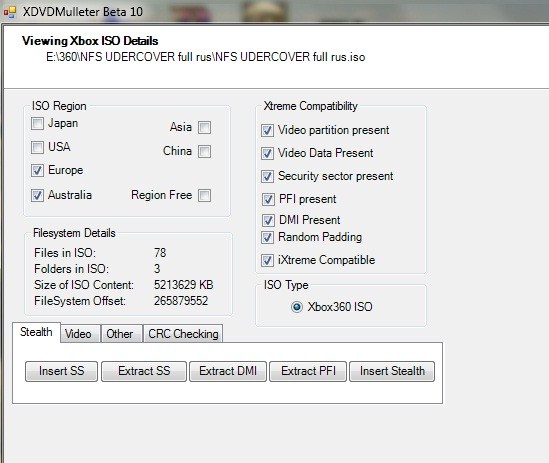This screenshot has width=549, height=463.
Task: Toggle Security sector present checkbox
Action: [x=267, y=176]
